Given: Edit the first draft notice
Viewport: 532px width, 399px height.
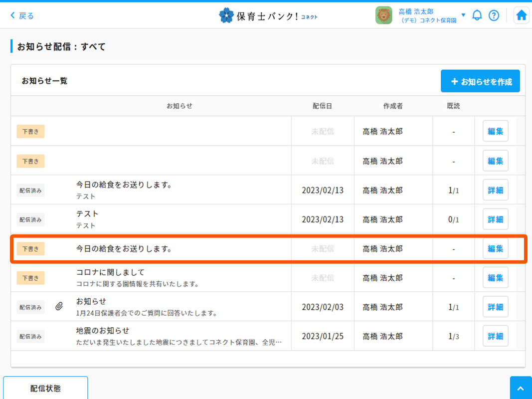Looking at the screenshot, I should (x=495, y=132).
